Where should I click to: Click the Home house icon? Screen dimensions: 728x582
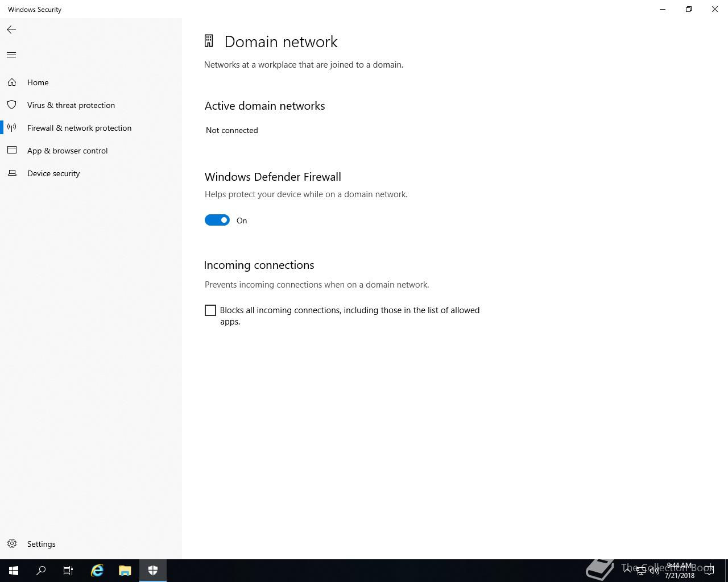click(x=12, y=82)
